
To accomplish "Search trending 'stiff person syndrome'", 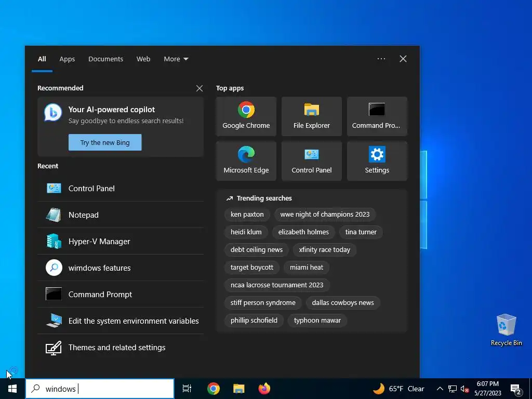I will coord(263,303).
